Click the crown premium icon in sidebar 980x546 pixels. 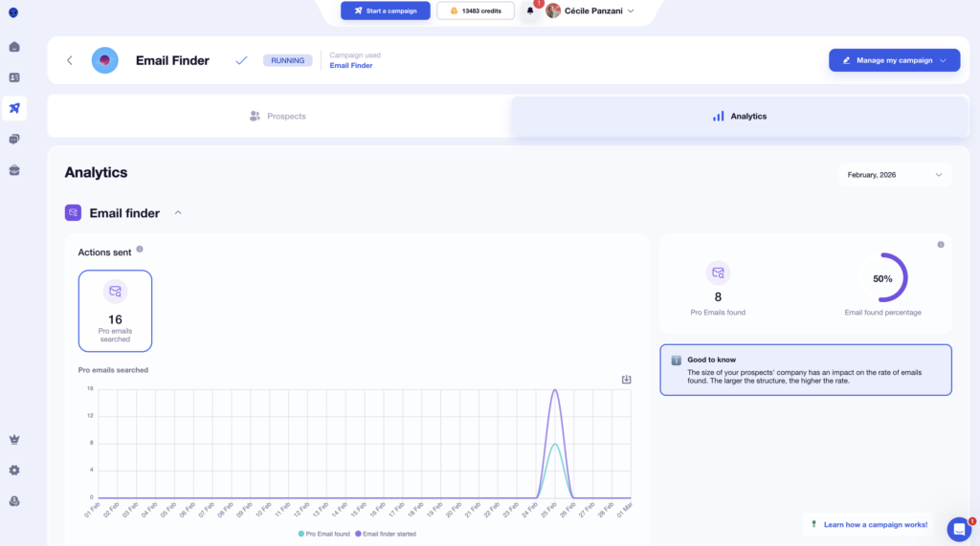coord(14,440)
